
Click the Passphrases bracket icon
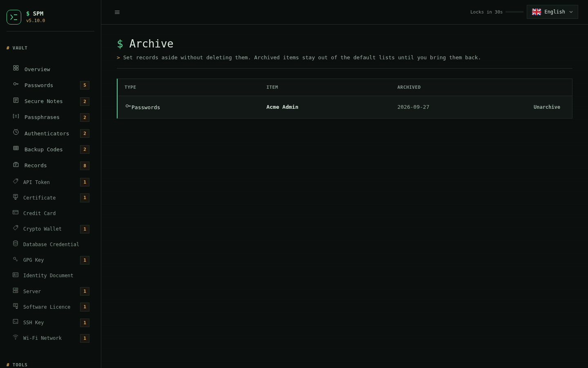[x=16, y=116]
